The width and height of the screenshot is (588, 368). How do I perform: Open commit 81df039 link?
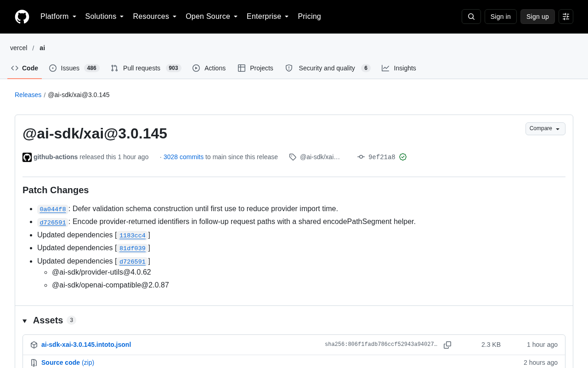[x=132, y=248]
